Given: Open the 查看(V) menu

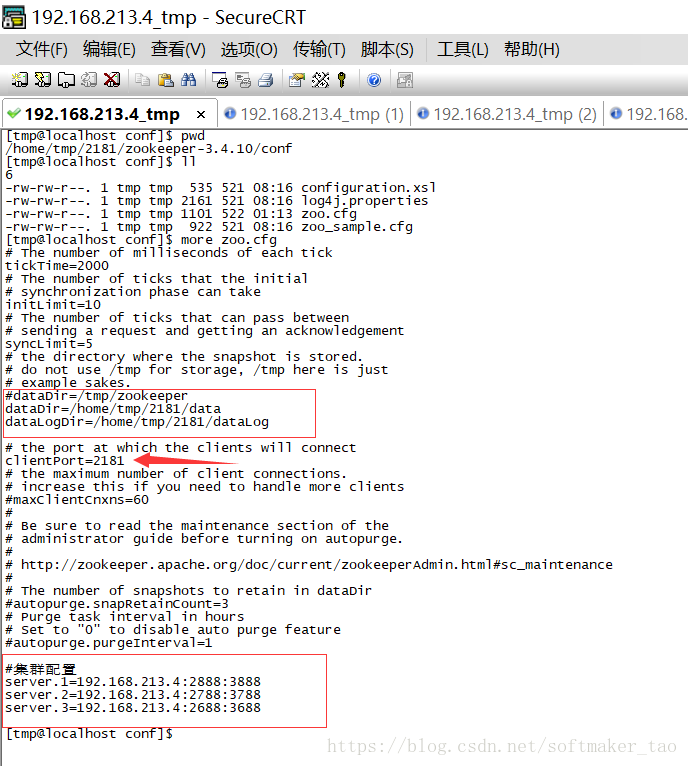Looking at the screenshot, I should coord(178,49).
